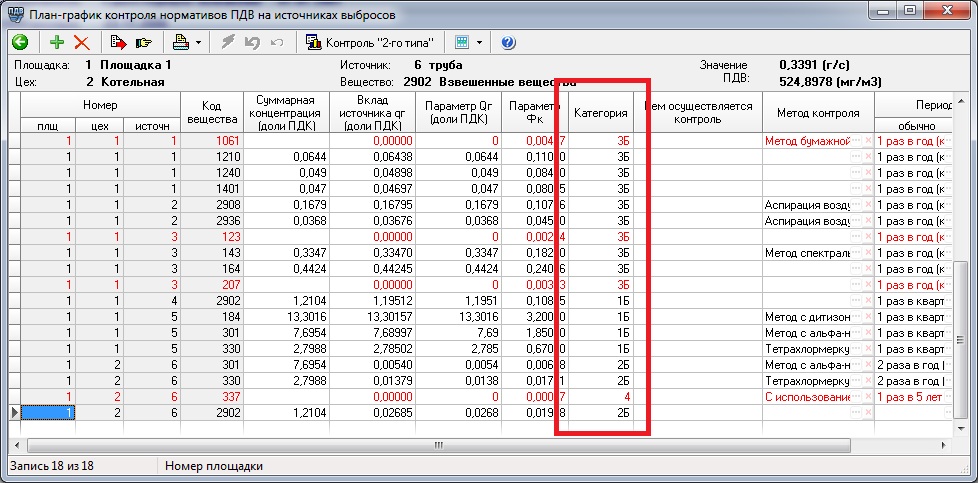Click the 'Категория' column header
Image resolution: width=978 pixels, height=483 pixels.
pyautogui.click(x=600, y=113)
